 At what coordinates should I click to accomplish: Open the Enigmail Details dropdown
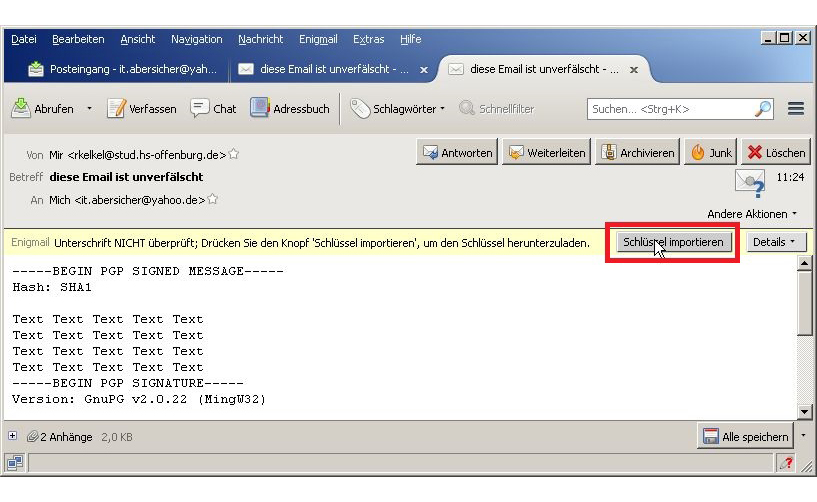(x=776, y=242)
